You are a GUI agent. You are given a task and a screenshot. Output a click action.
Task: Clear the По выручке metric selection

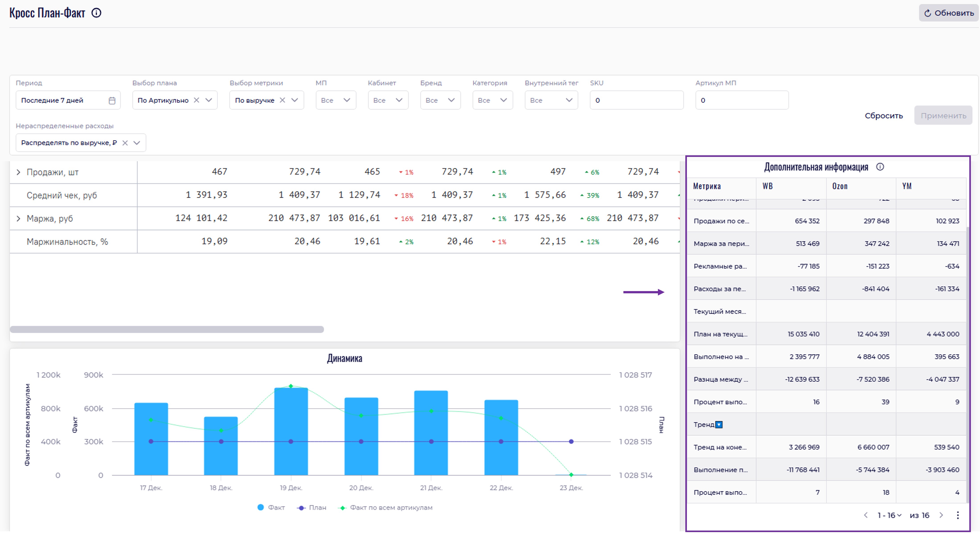click(x=282, y=100)
